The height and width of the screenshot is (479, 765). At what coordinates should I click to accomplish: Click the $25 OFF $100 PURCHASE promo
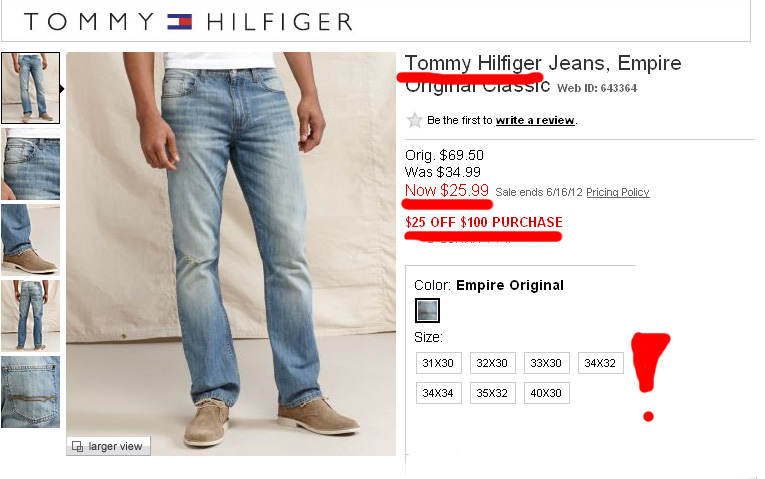[483, 222]
